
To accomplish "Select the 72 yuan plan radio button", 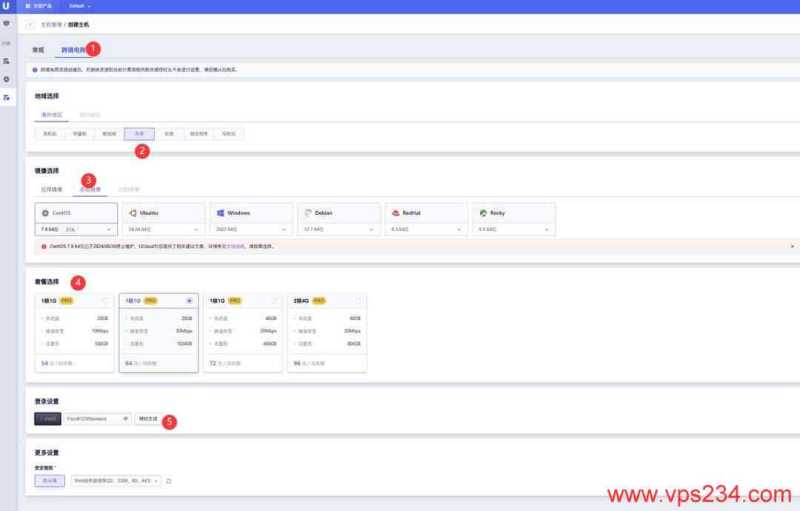I will [x=273, y=300].
